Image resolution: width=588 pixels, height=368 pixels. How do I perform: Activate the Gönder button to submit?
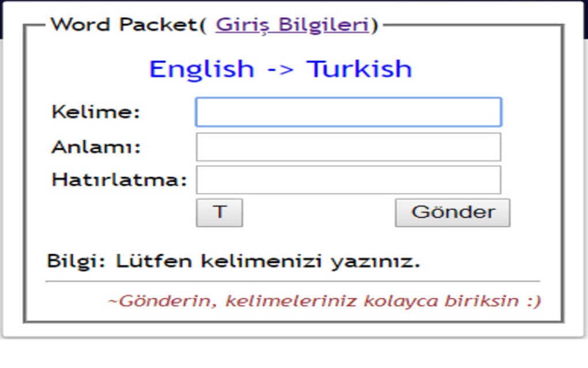pos(452,212)
